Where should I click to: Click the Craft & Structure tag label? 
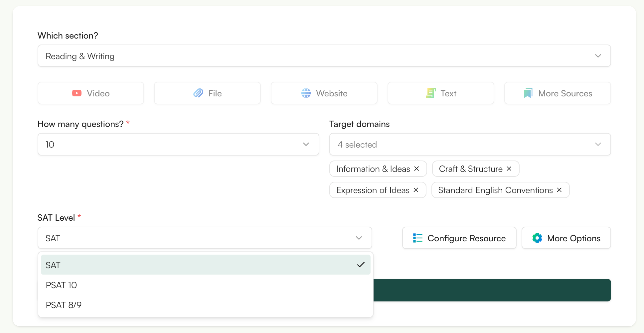(471, 169)
